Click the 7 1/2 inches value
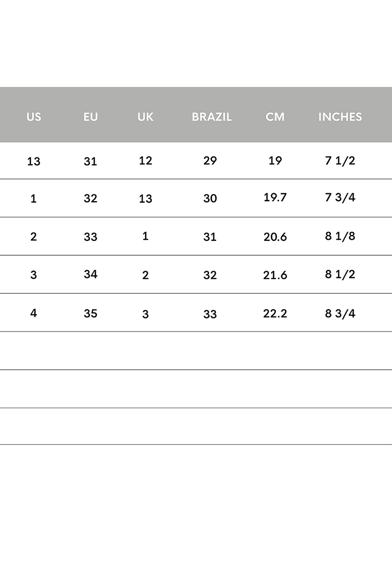This screenshot has height=566, width=392. pos(340,160)
